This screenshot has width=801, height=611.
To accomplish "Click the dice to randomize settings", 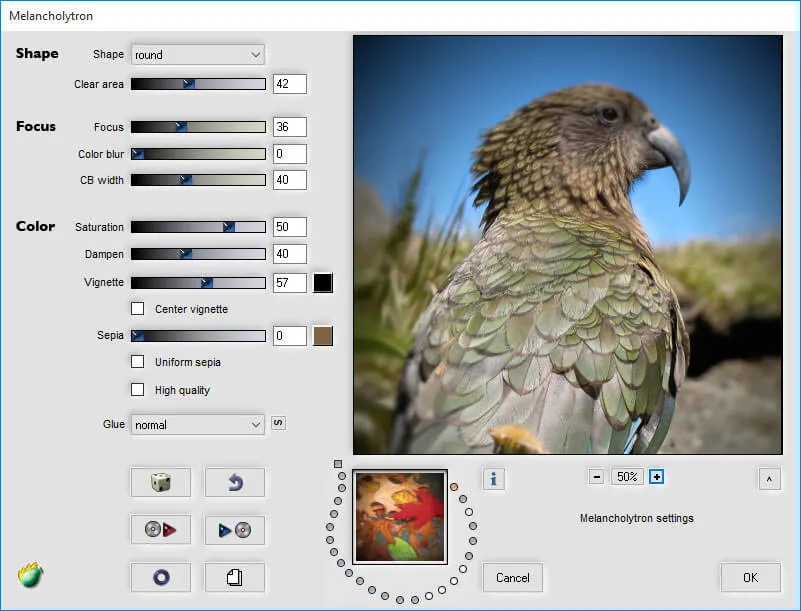I will pyautogui.click(x=160, y=482).
